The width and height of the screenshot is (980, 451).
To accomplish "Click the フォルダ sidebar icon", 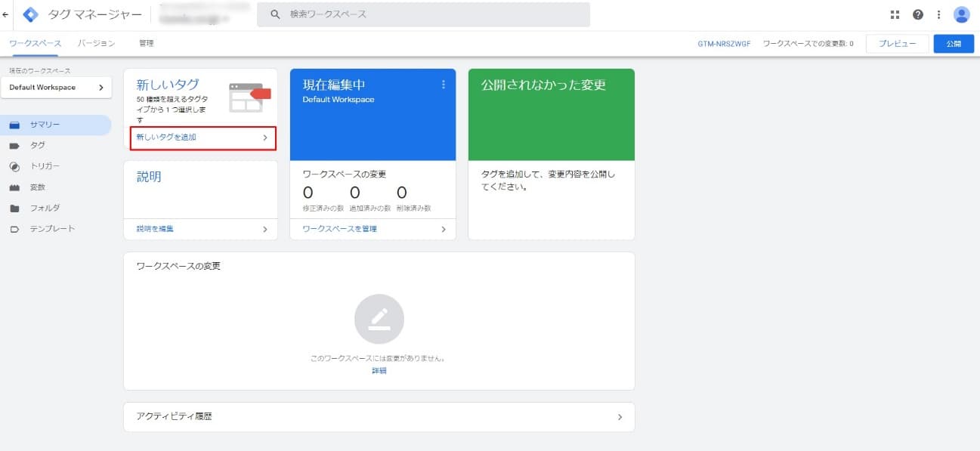I will coord(14,209).
